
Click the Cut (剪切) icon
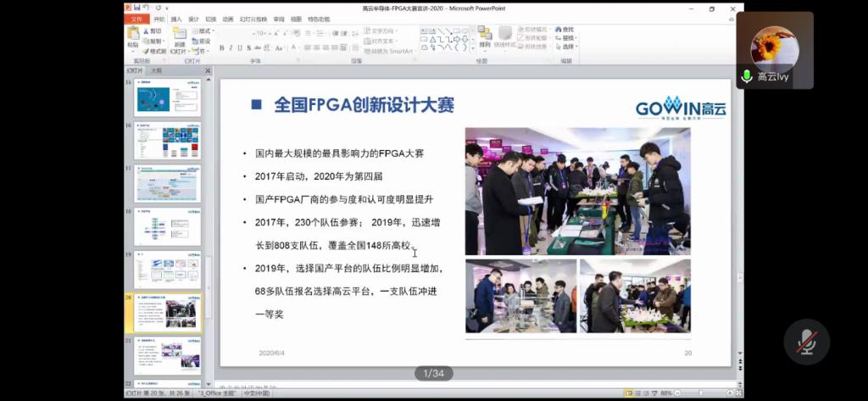pyautogui.click(x=153, y=31)
